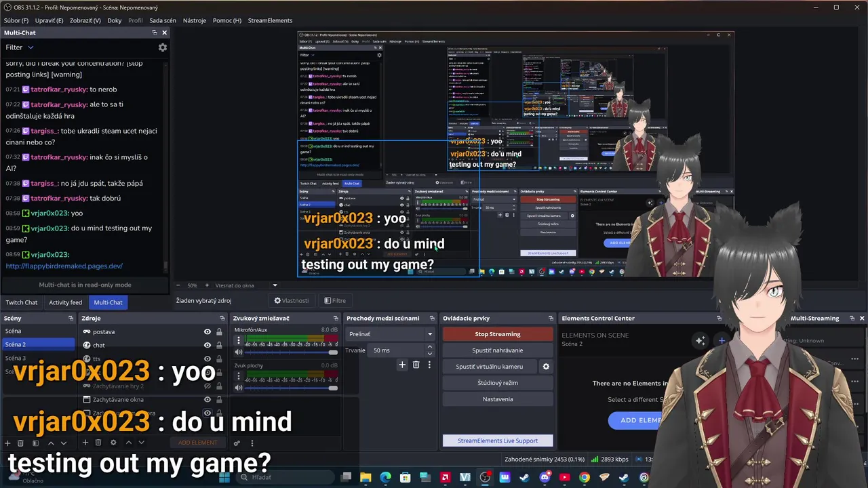Open the Upraviť menu
Image resolution: width=868 pixels, height=488 pixels.
click(49, 20)
